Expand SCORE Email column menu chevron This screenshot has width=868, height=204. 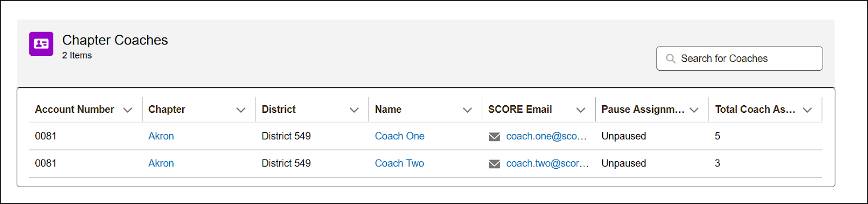[x=580, y=110]
